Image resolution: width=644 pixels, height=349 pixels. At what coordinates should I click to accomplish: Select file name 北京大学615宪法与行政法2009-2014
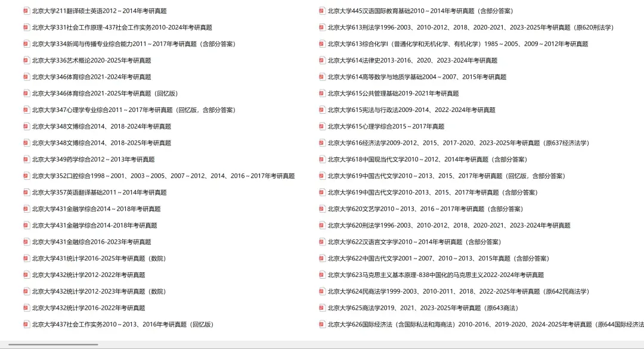(411, 110)
